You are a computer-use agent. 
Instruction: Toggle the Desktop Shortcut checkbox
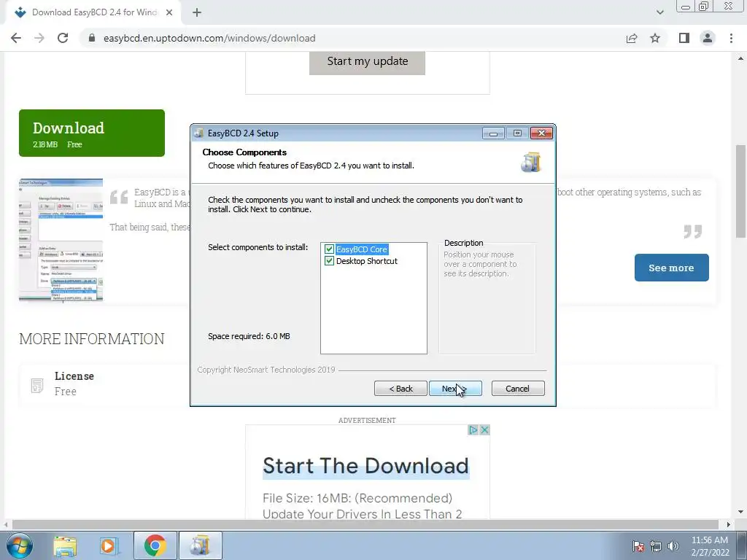pyautogui.click(x=329, y=261)
